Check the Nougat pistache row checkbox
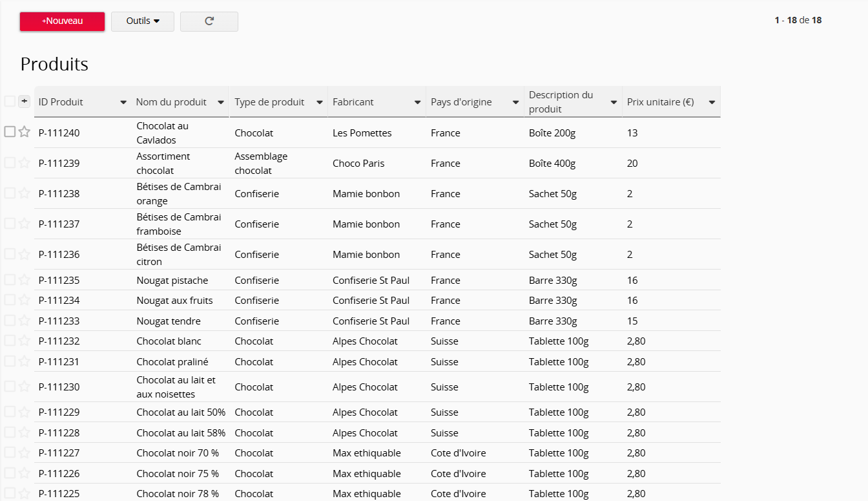Screen dimensions: 868x501 (10, 280)
